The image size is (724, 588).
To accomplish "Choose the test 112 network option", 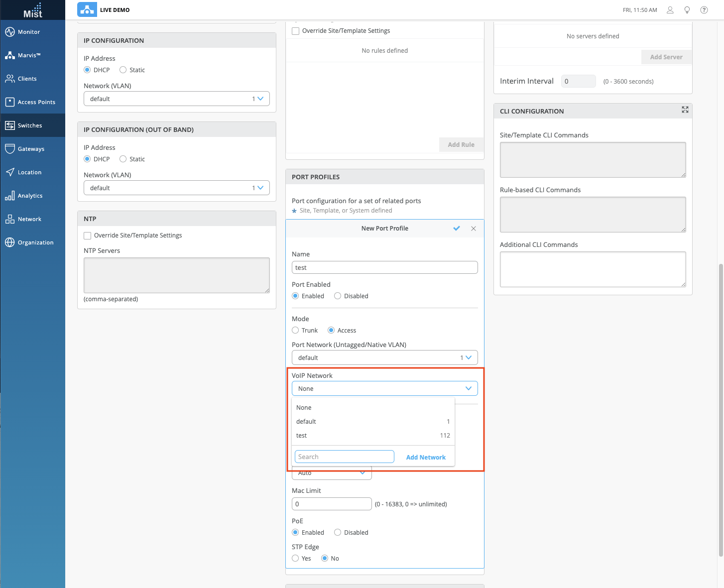I will pos(372,436).
